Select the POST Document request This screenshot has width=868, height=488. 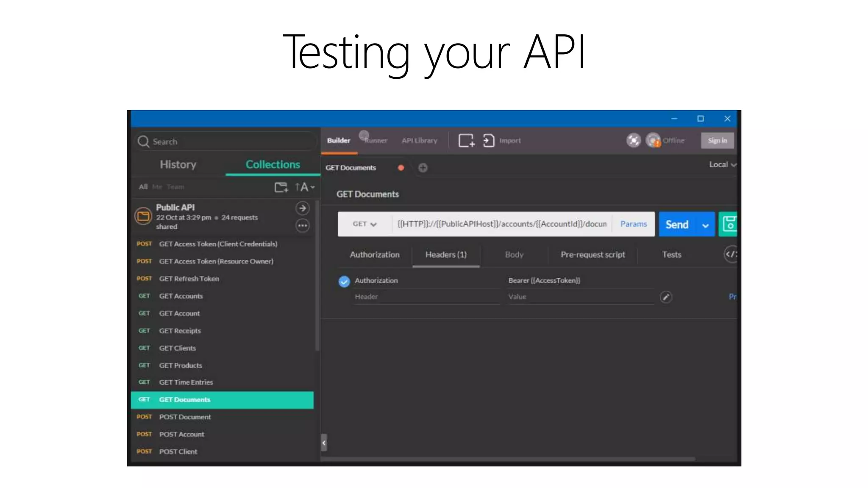click(185, 417)
